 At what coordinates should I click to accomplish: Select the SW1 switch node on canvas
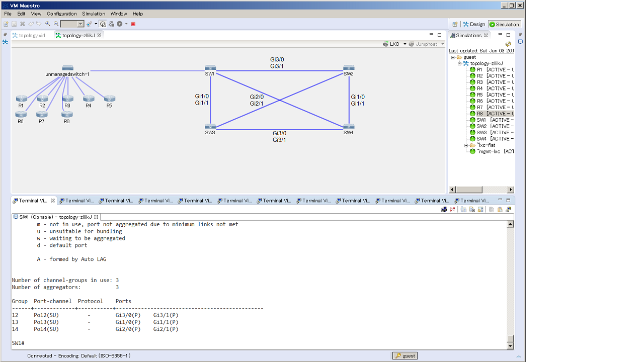210,68
